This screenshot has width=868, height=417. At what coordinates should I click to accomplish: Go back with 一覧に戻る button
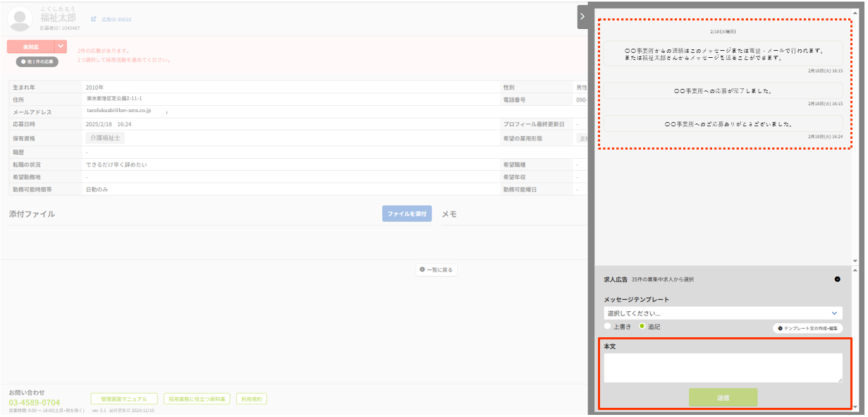[x=436, y=270]
